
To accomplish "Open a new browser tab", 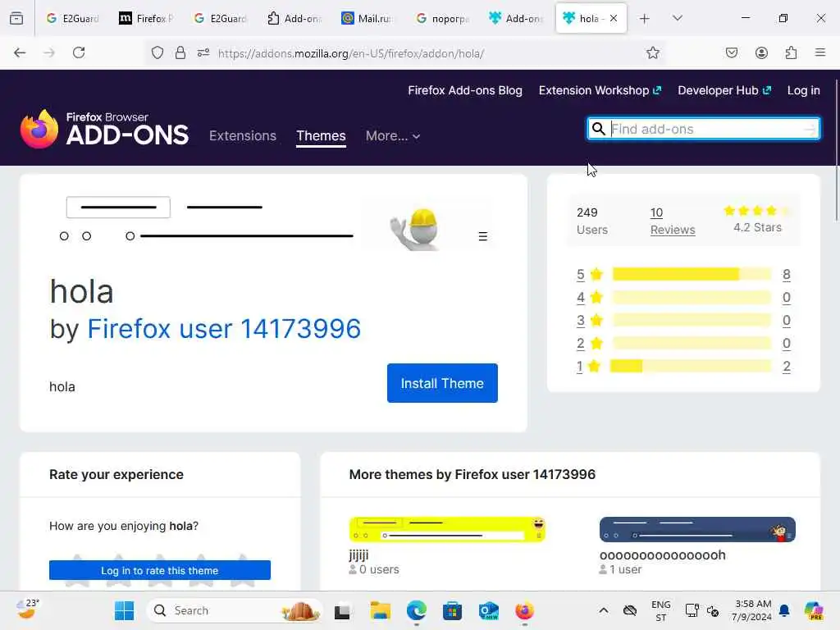I will (x=645, y=18).
